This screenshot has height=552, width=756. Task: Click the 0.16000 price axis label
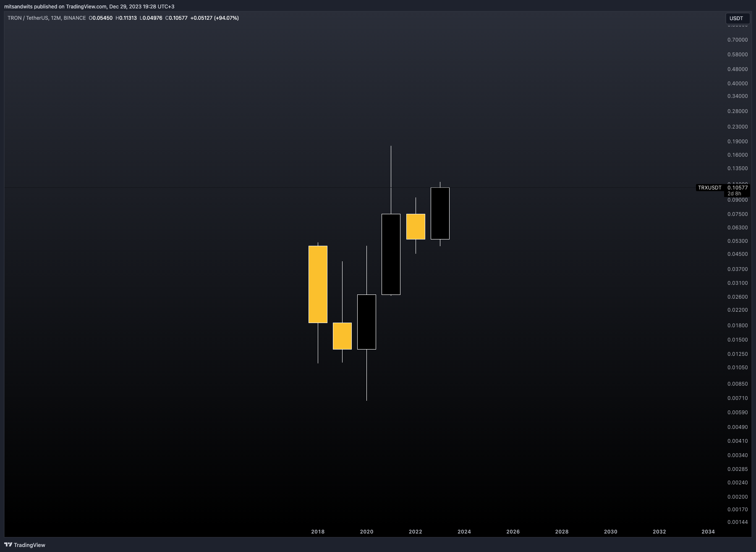tap(738, 155)
